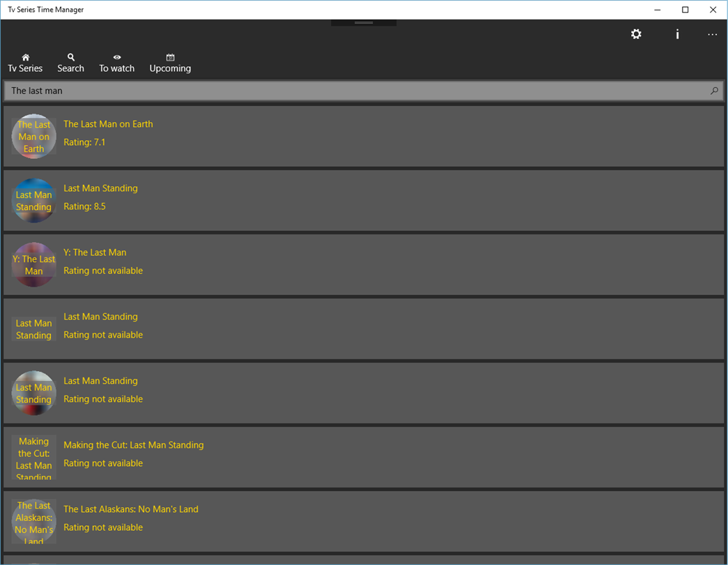Click the app bar drag handle at top
Screen dimensions: 728x565
tap(363, 23)
